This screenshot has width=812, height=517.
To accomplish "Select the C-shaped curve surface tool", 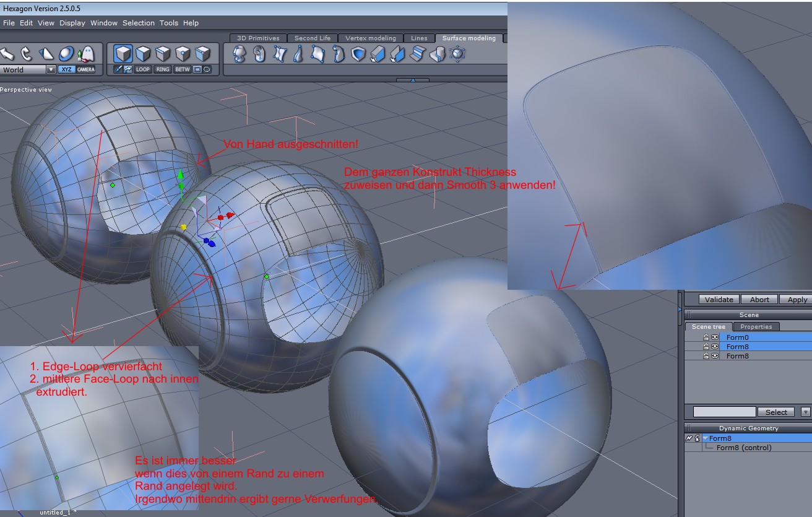I will [339, 54].
